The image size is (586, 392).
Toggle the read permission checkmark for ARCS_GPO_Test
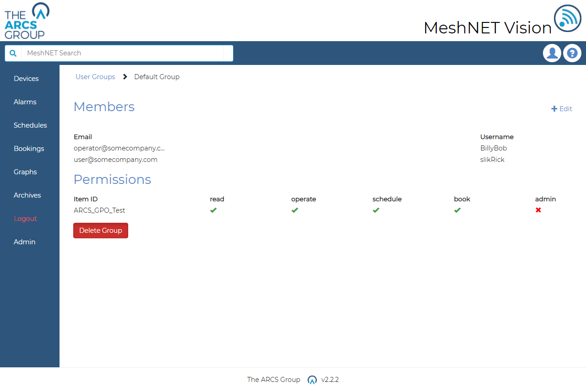pyautogui.click(x=213, y=210)
